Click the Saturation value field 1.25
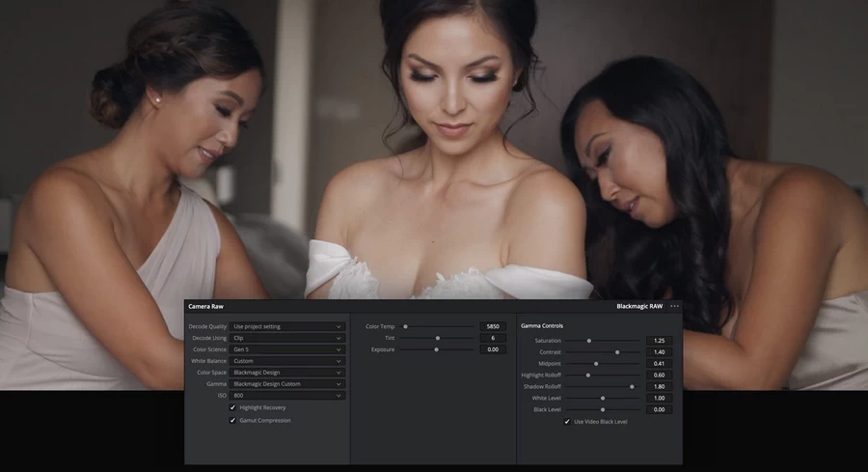The width and height of the screenshot is (868, 472). 659,341
